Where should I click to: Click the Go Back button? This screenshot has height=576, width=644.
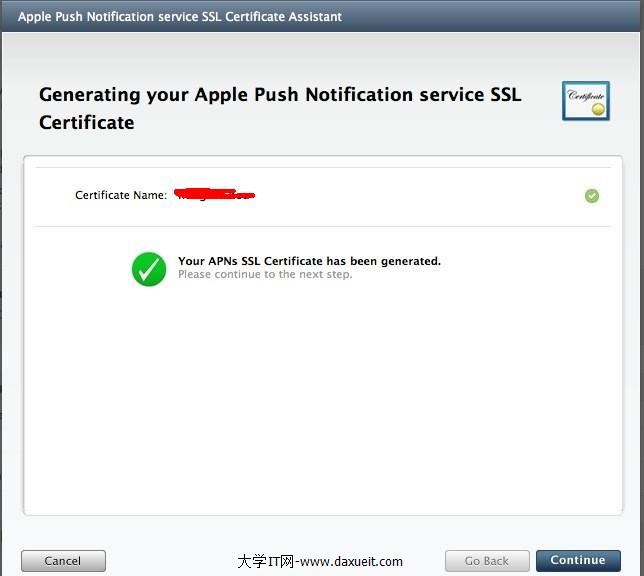click(x=487, y=560)
